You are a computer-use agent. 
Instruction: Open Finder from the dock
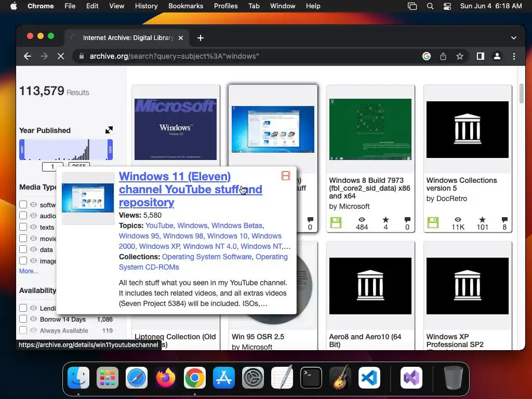[x=78, y=378]
